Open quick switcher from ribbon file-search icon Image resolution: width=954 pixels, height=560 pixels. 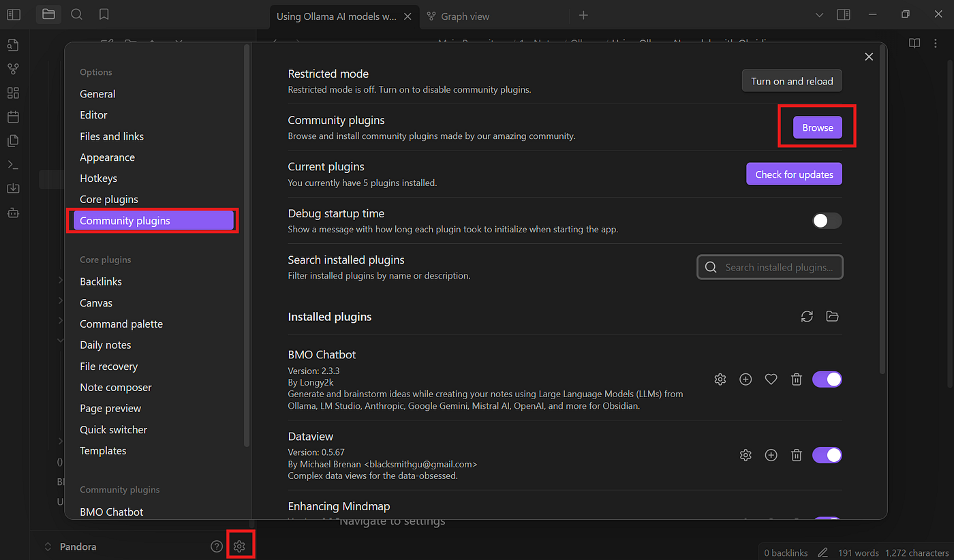coord(13,46)
